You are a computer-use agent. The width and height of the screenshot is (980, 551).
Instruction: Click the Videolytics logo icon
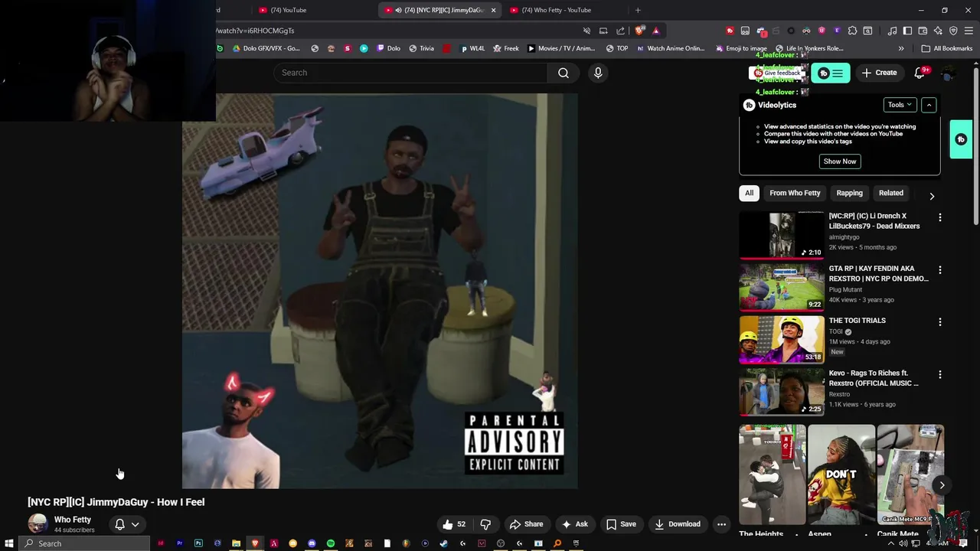pyautogui.click(x=750, y=105)
